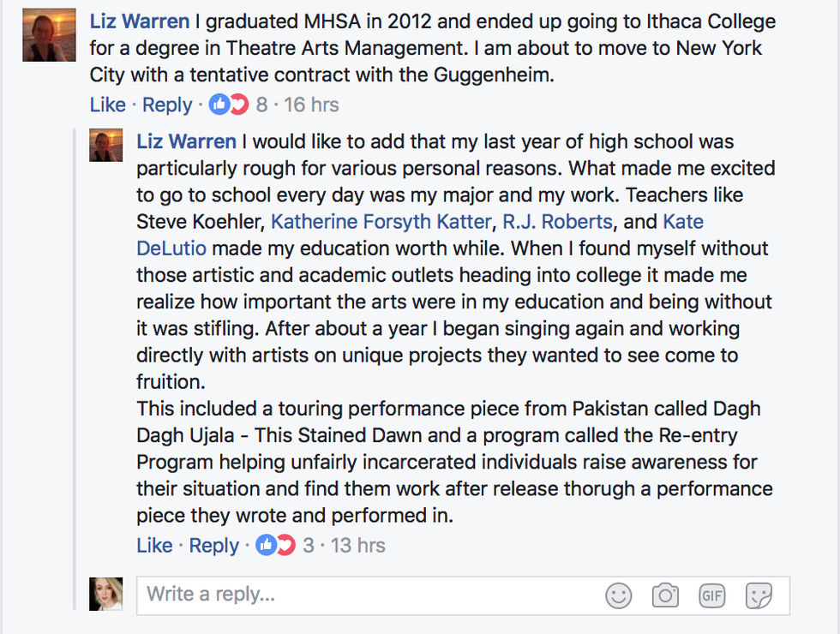
Task: Click reaction icons on the 13 hrs reply
Action: click(x=276, y=545)
